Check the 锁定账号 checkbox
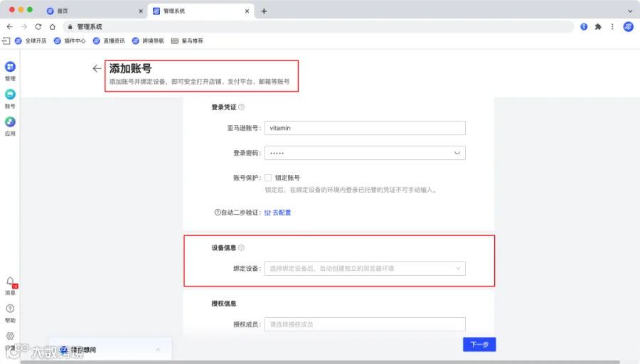The image size is (640, 364). [x=268, y=178]
